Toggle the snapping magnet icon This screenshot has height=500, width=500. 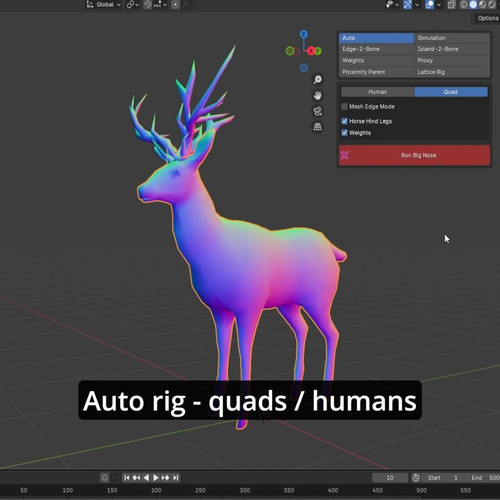click(x=148, y=5)
